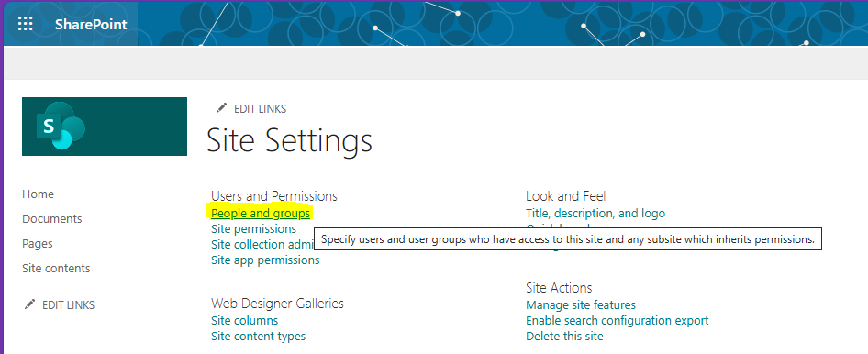Open Site permissions settings
The height and width of the screenshot is (354, 868).
coord(253,228)
